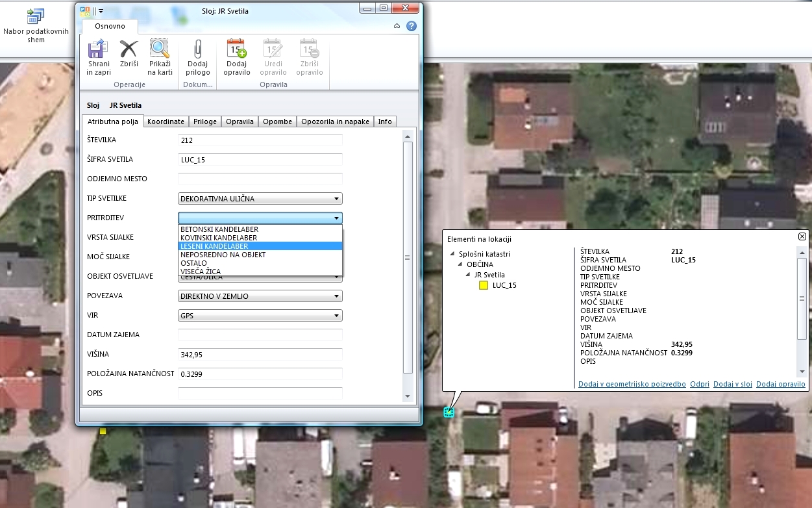Viewport: 812px width, 508px height.
Task: Click the Dodaj v geometrijsko poizvedbo link
Action: (x=632, y=384)
